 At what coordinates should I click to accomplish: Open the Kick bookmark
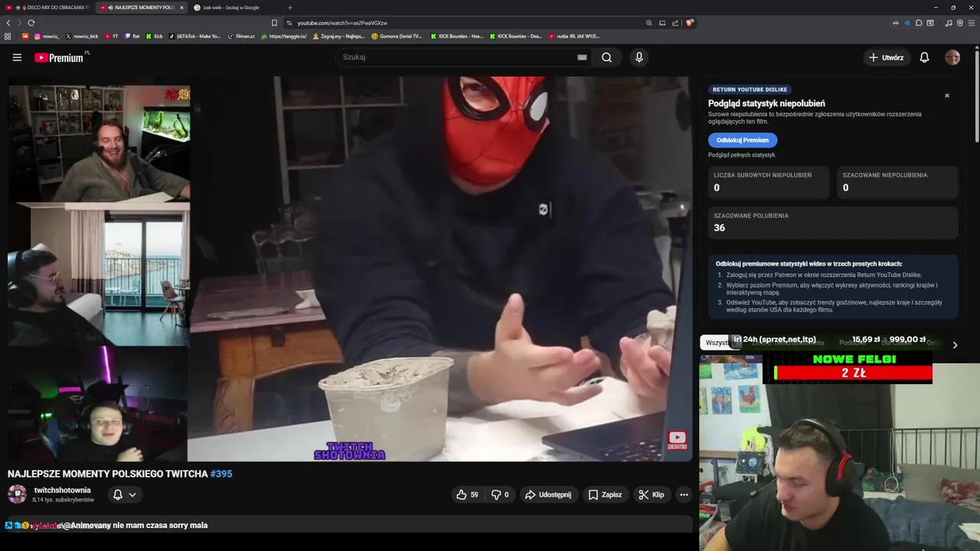(x=154, y=36)
